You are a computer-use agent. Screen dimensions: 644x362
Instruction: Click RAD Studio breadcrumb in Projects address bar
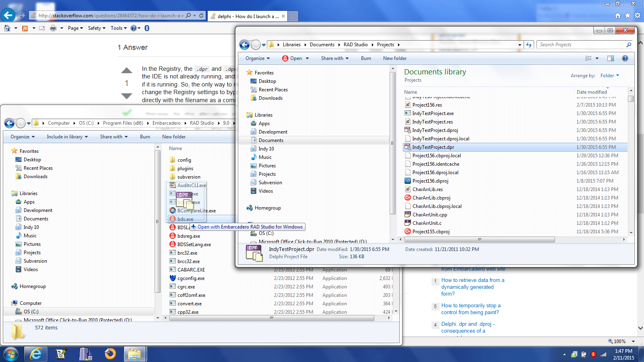coord(356,45)
